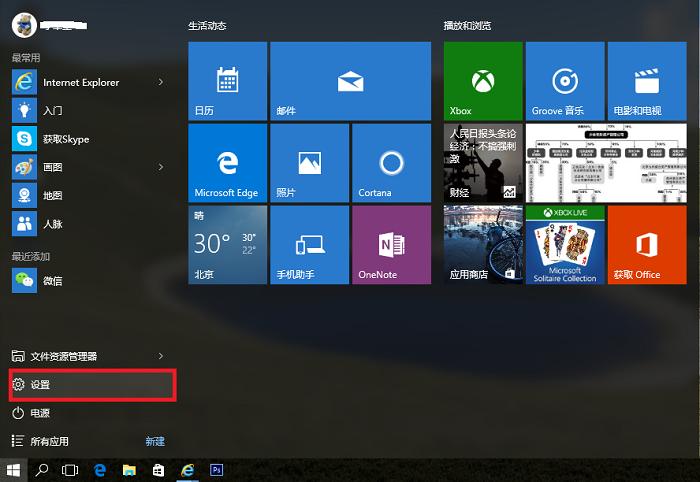Open the Photos (照片) tile
The height and width of the screenshot is (482, 700).
tap(309, 163)
